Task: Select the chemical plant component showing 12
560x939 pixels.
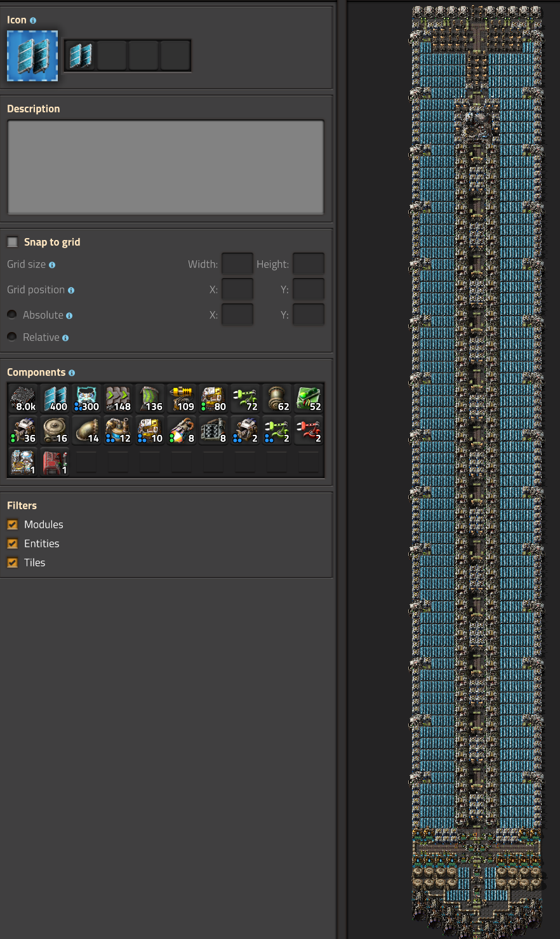Action: click(118, 430)
